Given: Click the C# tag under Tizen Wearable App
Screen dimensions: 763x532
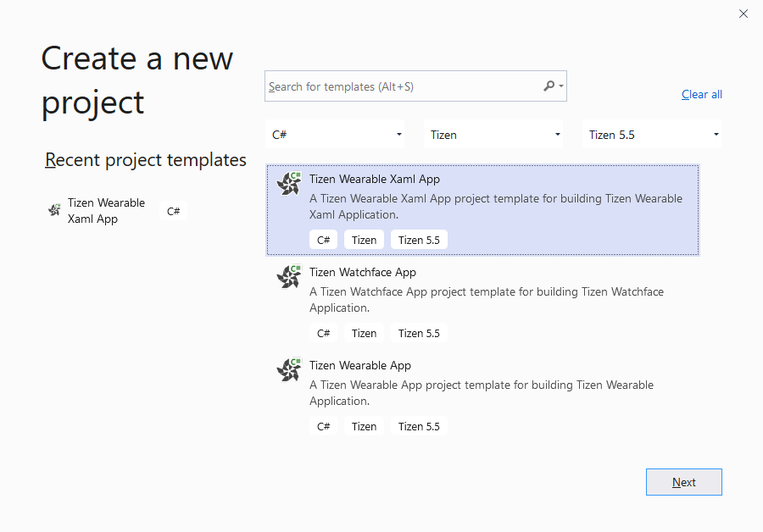Looking at the screenshot, I should [323, 426].
